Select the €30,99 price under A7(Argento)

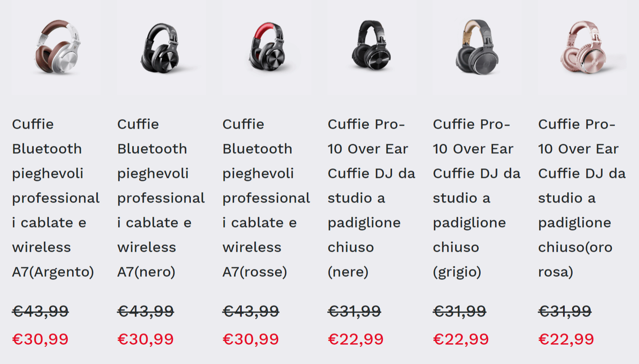(x=40, y=339)
